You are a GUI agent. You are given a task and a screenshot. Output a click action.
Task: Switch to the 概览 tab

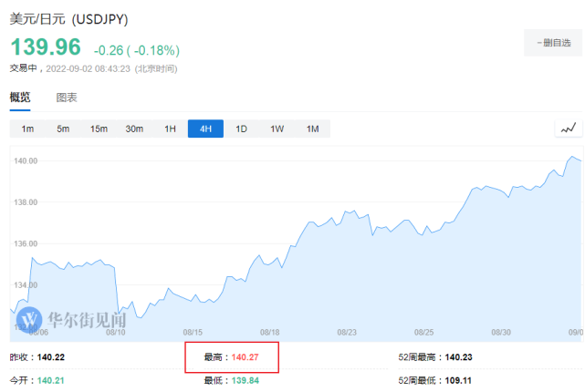coord(20,98)
